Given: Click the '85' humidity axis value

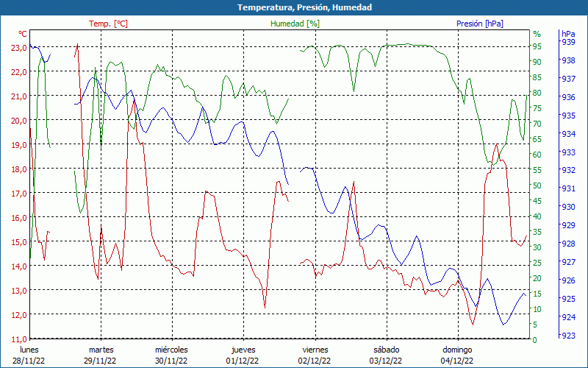Looking at the screenshot, I should 537,77.
